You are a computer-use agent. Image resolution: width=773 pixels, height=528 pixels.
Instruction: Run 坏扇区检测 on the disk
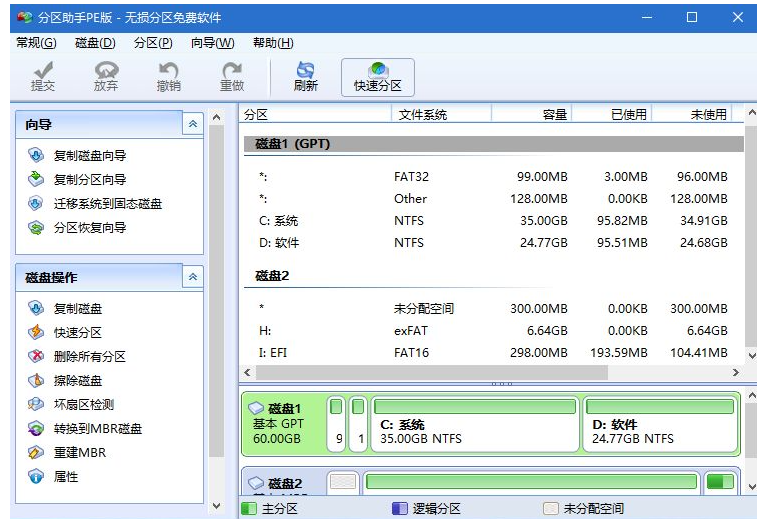click(83, 405)
